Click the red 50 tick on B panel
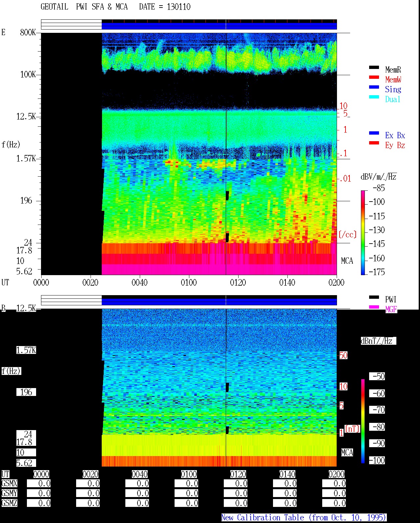The height and width of the screenshot is (523, 420). click(343, 355)
